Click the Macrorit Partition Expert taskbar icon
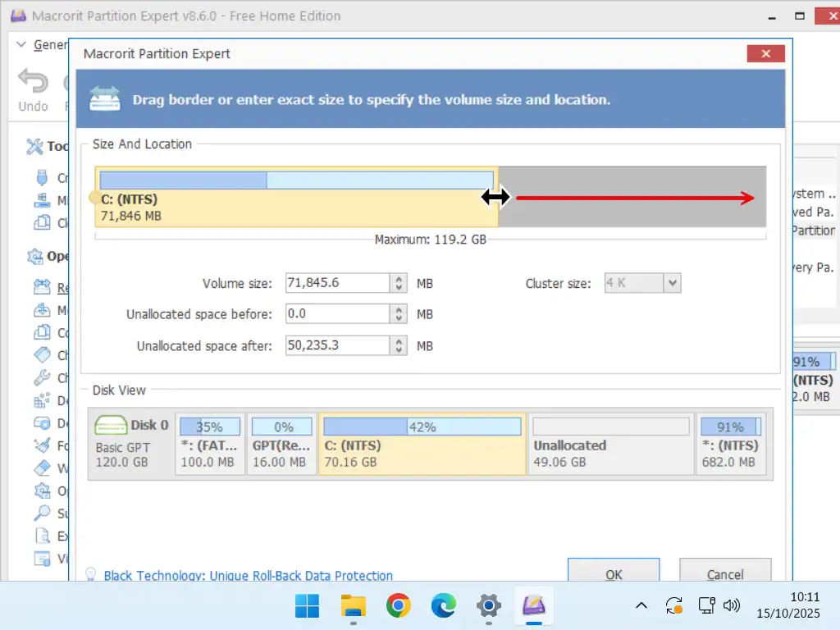840x630 pixels. tap(535, 606)
